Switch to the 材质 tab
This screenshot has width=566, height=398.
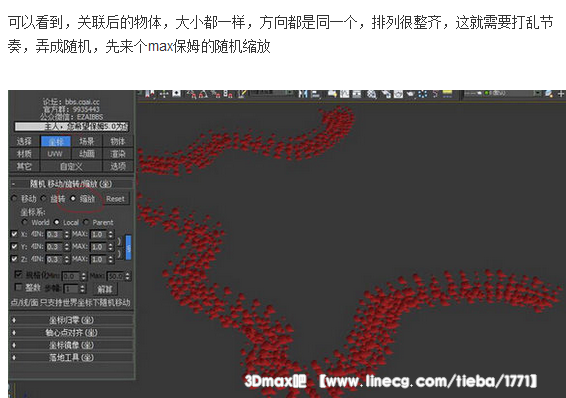pos(24,154)
